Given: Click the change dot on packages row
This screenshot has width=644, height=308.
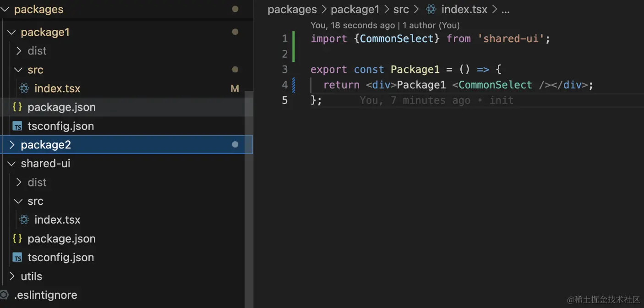Looking at the screenshot, I should coord(235,9).
